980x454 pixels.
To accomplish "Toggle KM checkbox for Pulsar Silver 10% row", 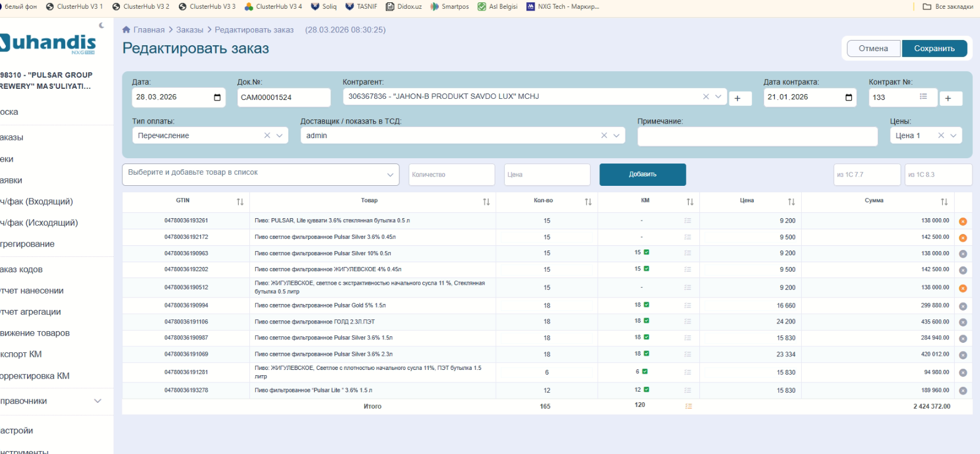I will [x=646, y=252].
